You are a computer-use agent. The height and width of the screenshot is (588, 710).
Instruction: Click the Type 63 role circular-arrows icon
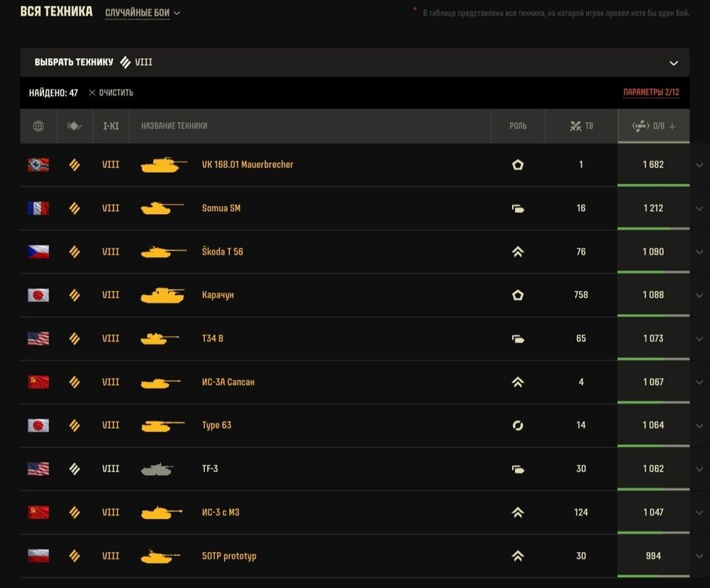[518, 426]
